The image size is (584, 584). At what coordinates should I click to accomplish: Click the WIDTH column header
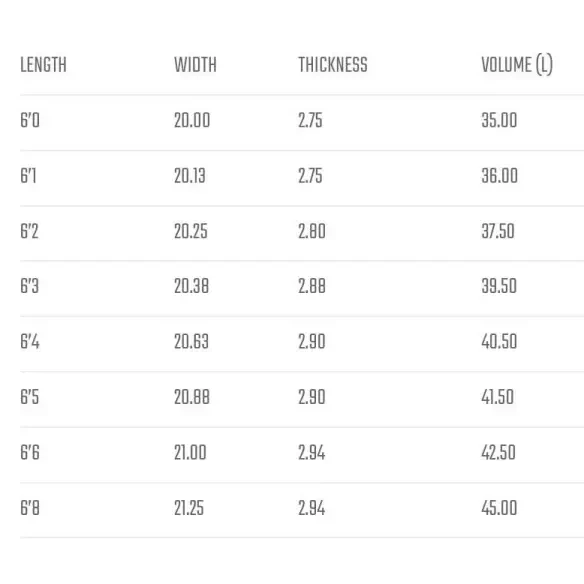pos(195,65)
